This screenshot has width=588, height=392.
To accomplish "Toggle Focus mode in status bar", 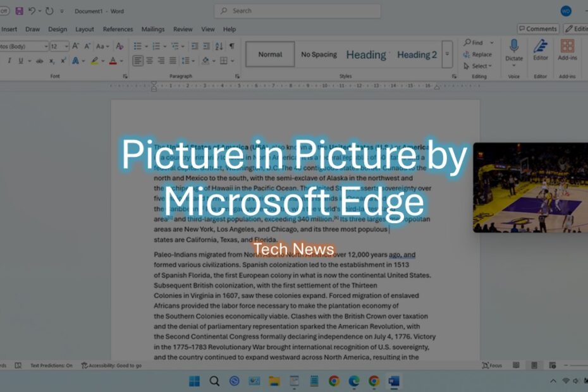I will click(x=492, y=365).
